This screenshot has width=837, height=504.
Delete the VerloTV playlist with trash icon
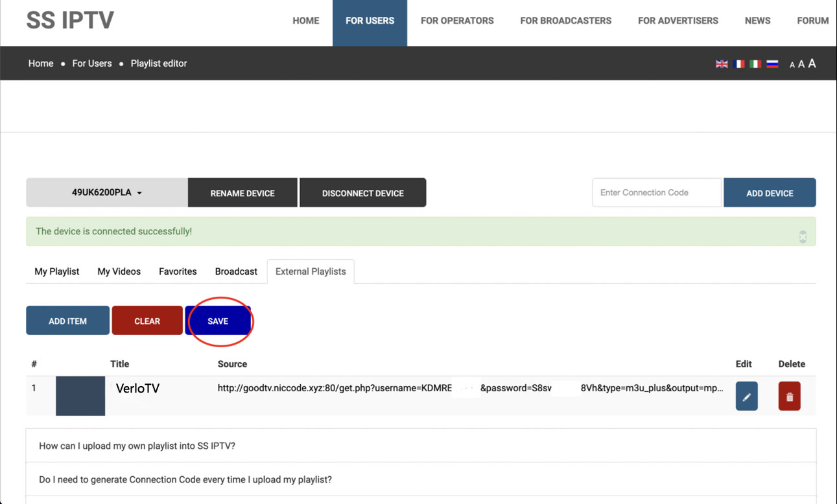pos(789,396)
